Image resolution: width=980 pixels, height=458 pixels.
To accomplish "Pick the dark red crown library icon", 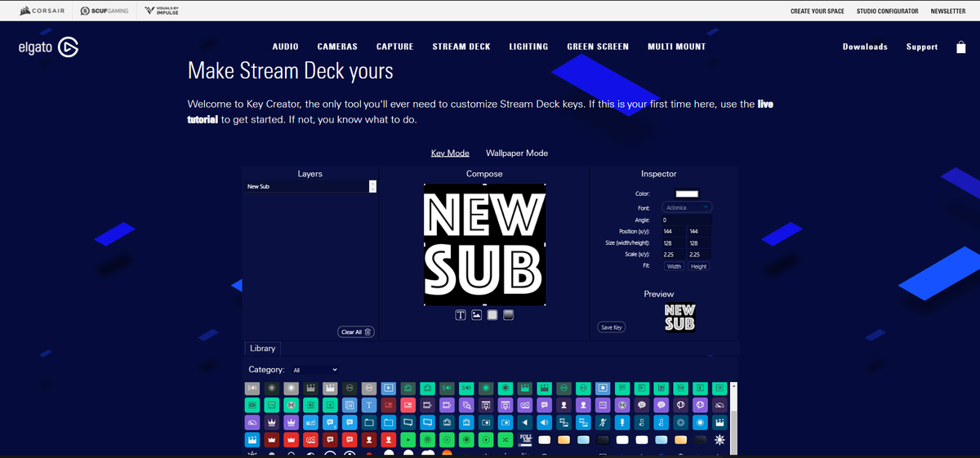I will [272, 440].
